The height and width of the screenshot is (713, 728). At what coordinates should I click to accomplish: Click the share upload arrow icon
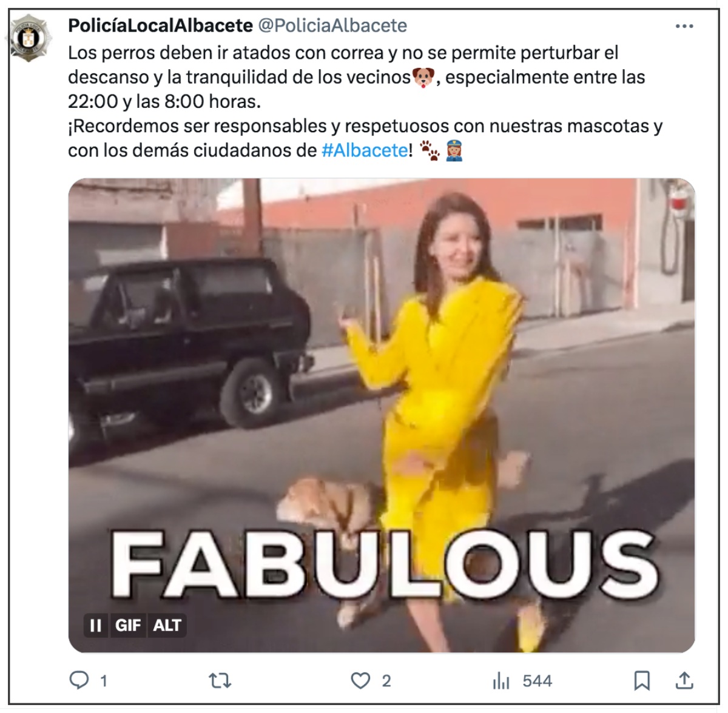tap(684, 680)
